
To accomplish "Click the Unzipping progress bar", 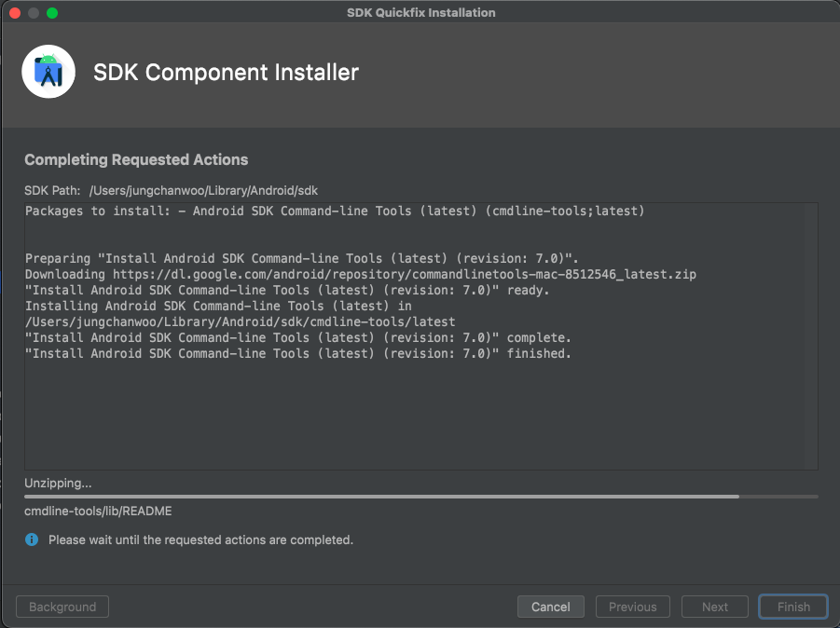I will (421, 497).
